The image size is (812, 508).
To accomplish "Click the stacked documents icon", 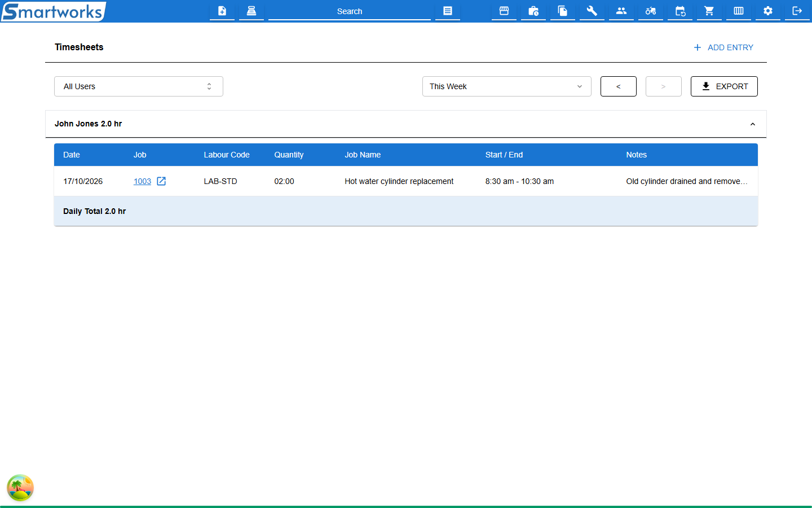I will tap(563, 11).
